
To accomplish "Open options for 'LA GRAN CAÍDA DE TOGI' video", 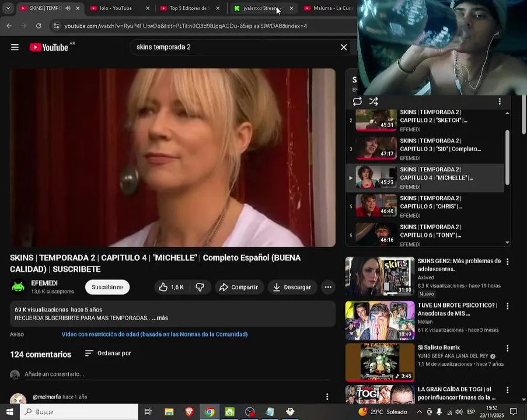I will [x=508, y=390].
